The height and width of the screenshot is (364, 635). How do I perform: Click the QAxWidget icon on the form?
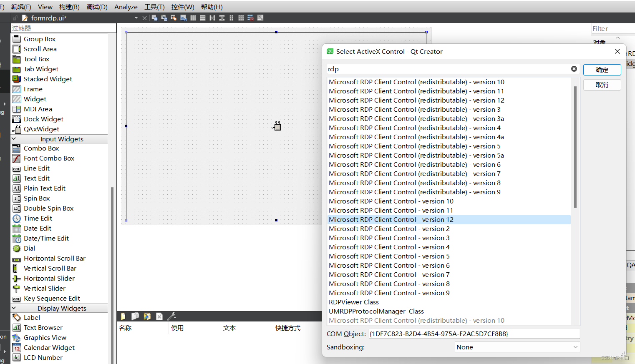click(277, 126)
